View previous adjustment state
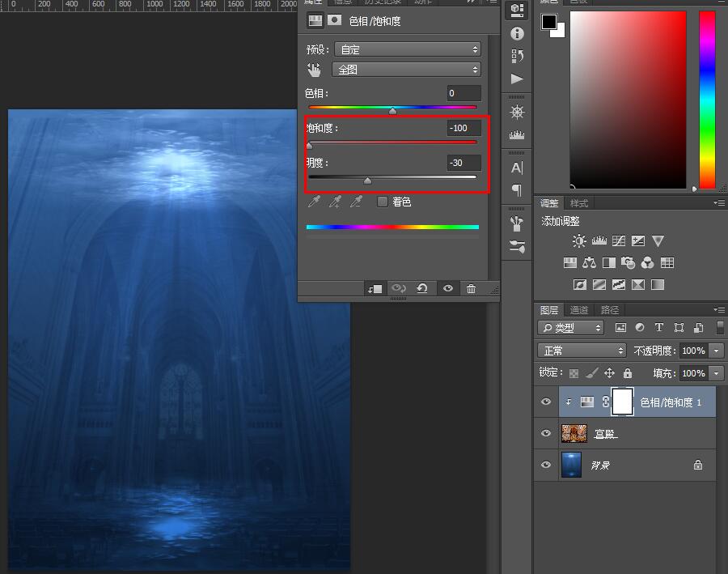This screenshot has width=728, height=574. 398,289
